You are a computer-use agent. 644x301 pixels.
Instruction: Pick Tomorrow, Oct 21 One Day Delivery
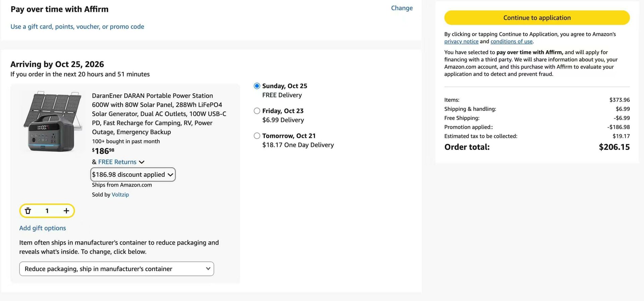coord(257,136)
